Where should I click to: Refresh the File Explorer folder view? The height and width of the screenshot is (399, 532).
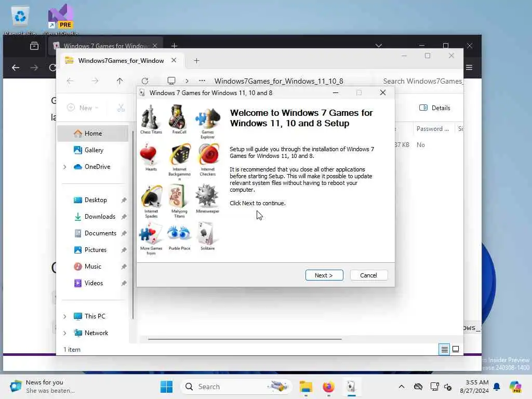145,81
